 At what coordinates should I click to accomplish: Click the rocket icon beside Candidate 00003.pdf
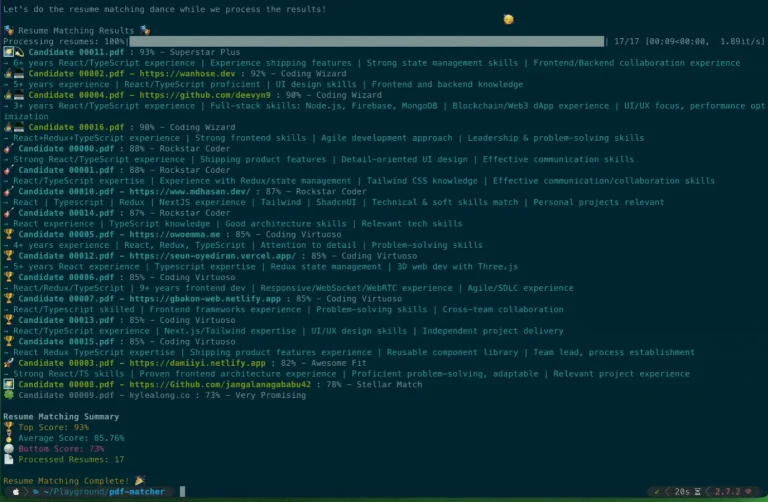pyautogui.click(x=8, y=363)
